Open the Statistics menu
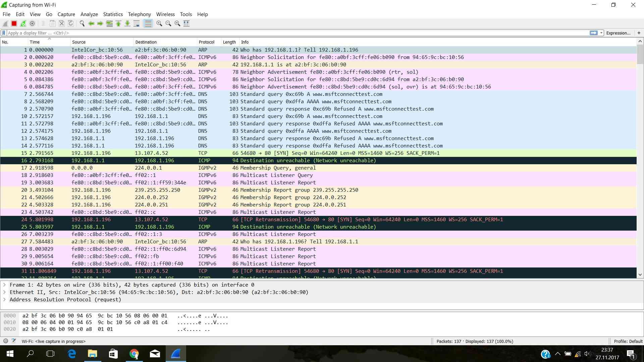The width and height of the screenshot is (644, 362). pos(113,14)
